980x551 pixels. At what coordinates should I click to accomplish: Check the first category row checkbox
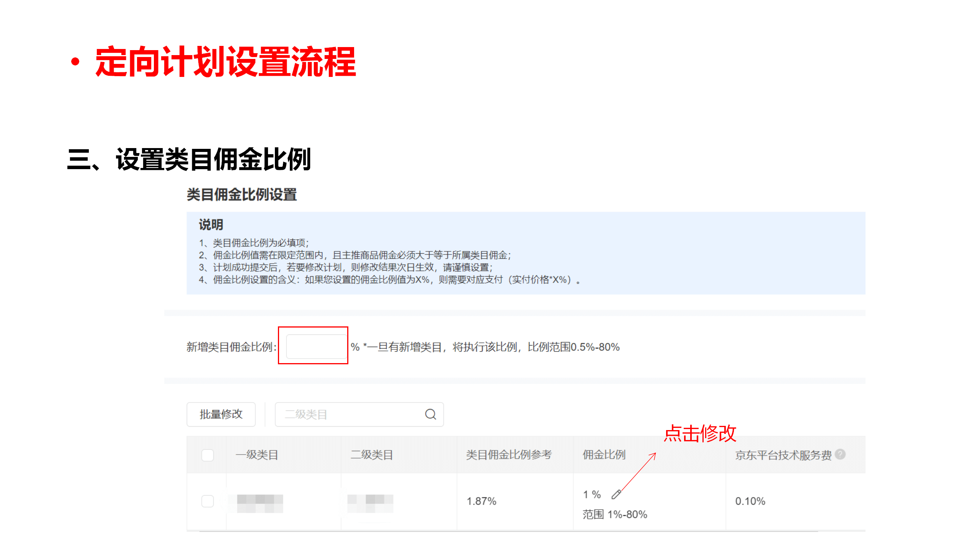[207, 501]
